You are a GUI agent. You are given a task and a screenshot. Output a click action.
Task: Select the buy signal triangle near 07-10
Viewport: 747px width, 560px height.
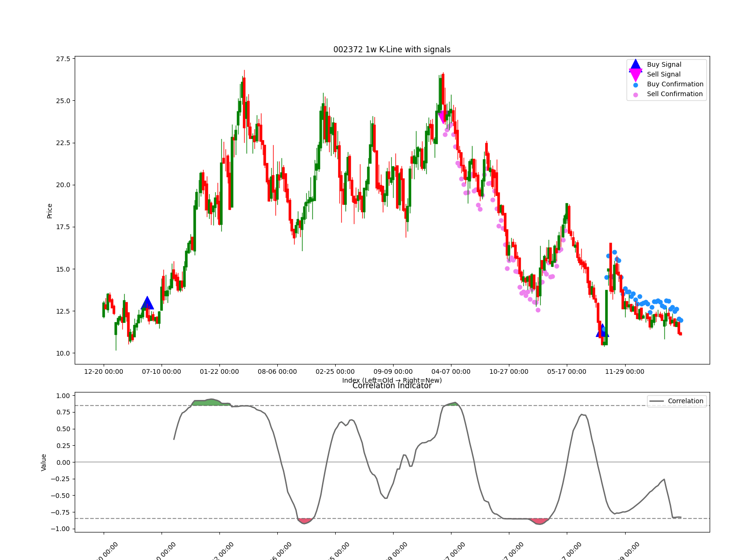pyautogui.click(x=147, y=303)
